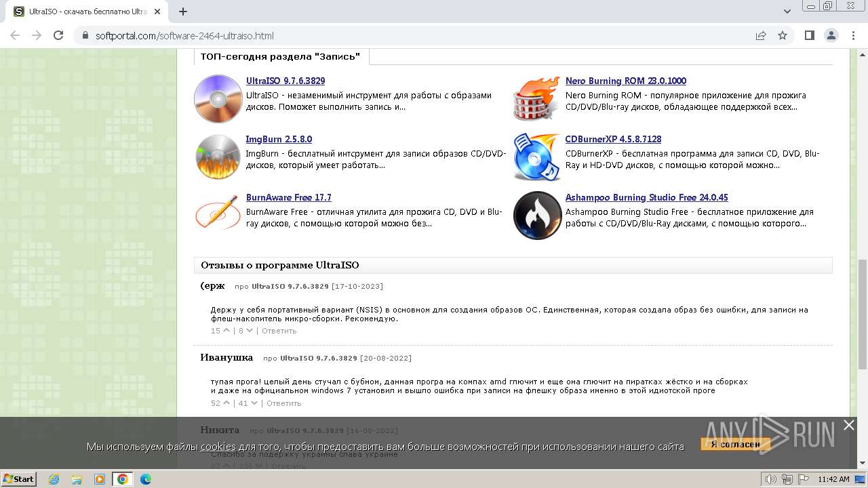Click the Chrome taskbar icon
This screenshot has height=488, width=868.
point(123,479)
